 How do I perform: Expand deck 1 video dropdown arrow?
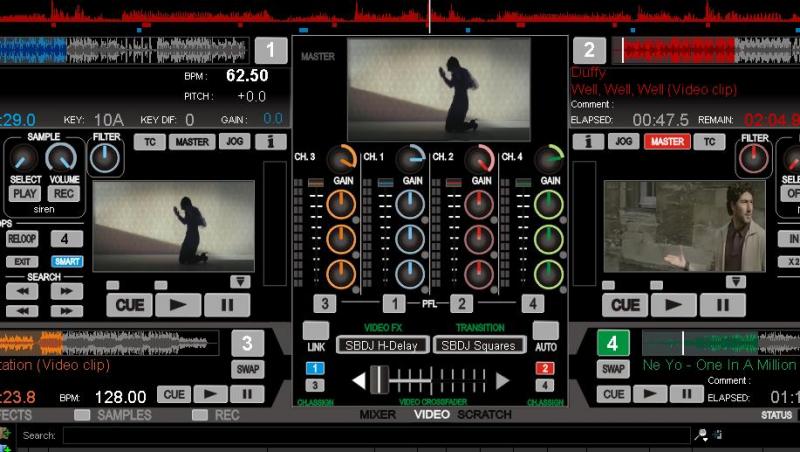[x=240, y=282]
